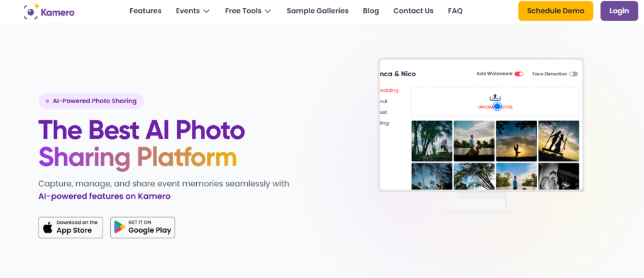Open the swing silhouette sunset photo
644x278 pixels.
click(x=558, y=141)
